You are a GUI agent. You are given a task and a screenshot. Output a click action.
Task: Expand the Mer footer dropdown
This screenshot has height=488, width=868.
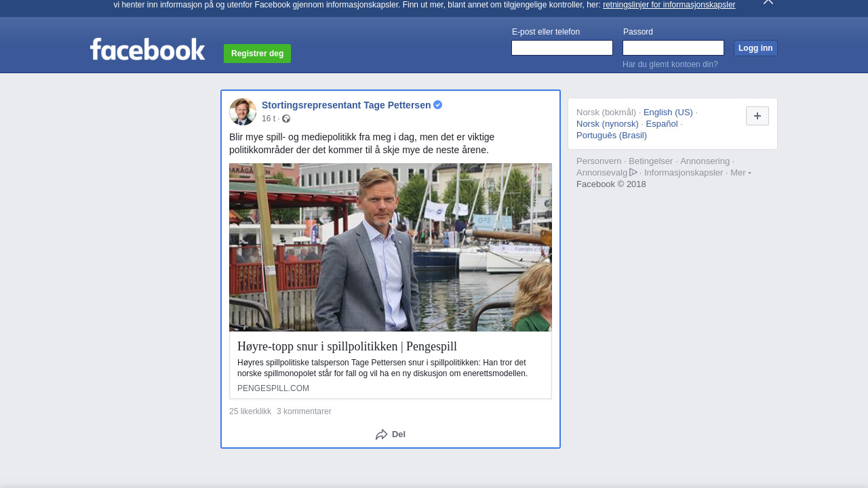[741, 173]
